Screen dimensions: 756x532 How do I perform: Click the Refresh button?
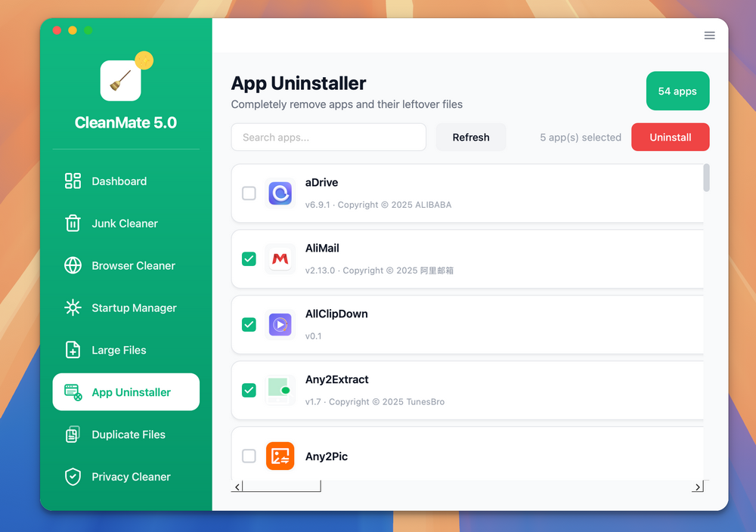pyautogui.click(x=470, y=137)
